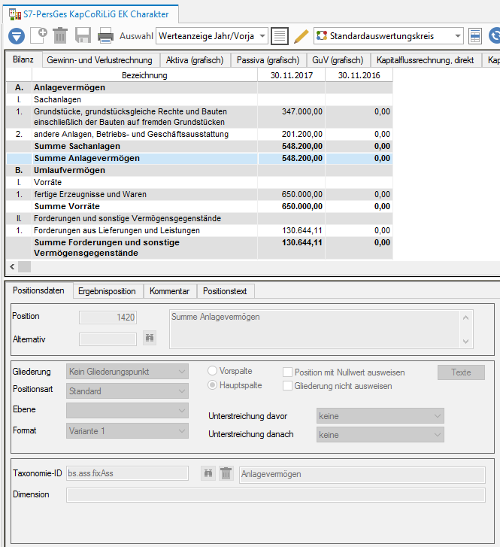Viewport: 500px width, 547px height.
Task: Open the Positionsart dropdown showing Standard
Action: pos(127,391)
